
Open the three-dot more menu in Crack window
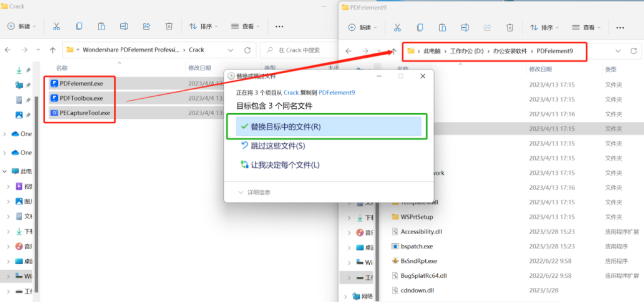279,27
